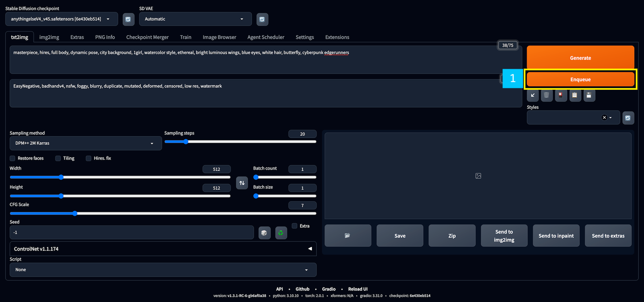
Task: Toggle the Tiling option
Action: pos(58,158)
